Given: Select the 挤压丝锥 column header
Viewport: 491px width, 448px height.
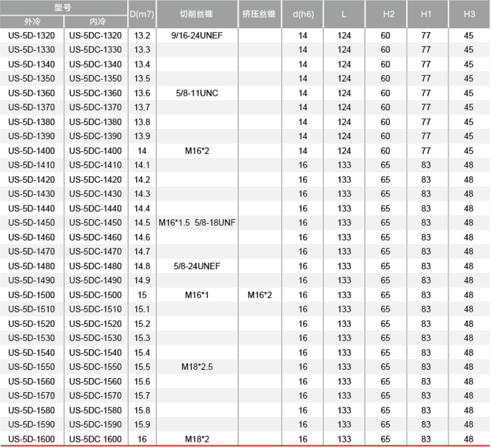Looking at the screenshot, I should 259,15.
